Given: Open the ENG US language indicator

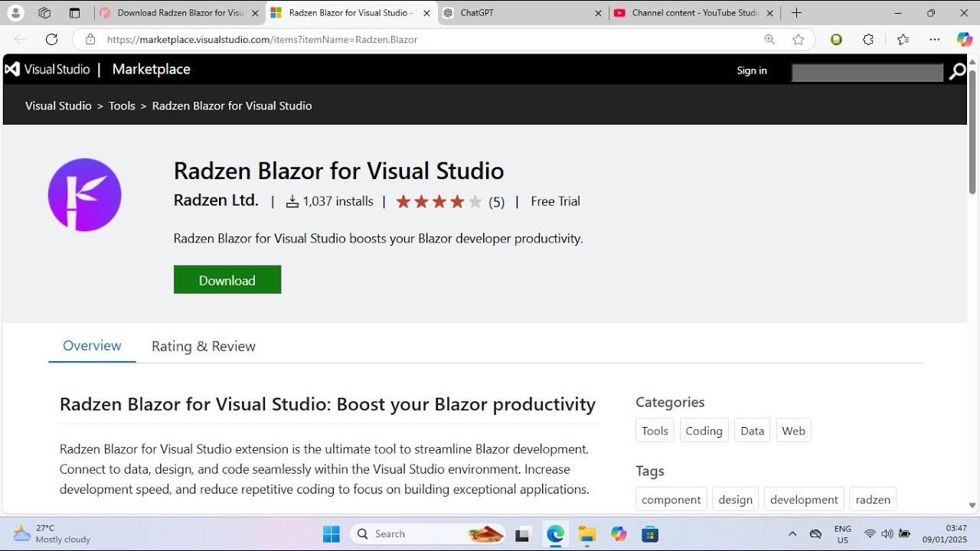Looking at the screenshot, I should click(x=843, y=534).
